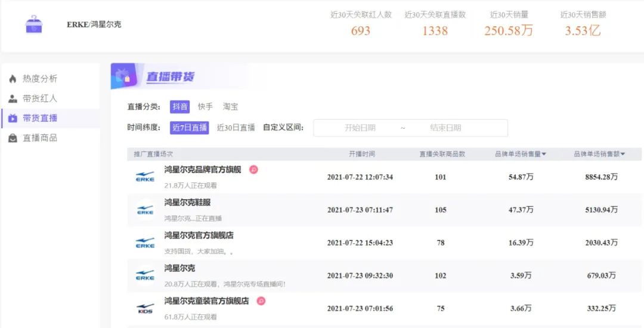Click the ERKE/鸿星尔克 brand name
The image size is (644, 328).
(94, 24)
